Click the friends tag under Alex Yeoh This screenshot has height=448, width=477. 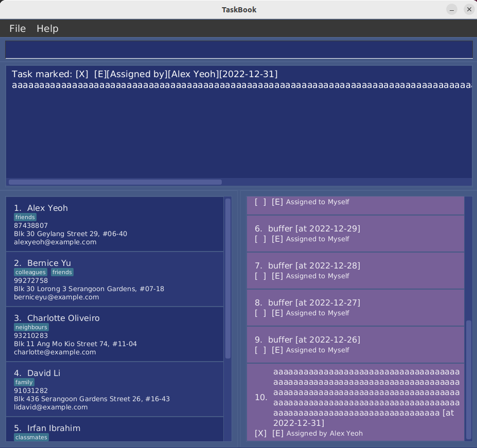[25, 217]
